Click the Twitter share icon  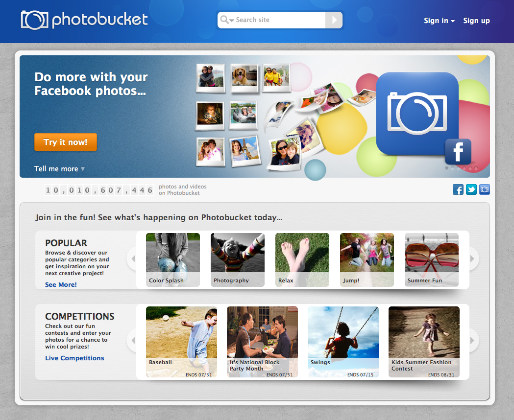[x=471, y=189]
